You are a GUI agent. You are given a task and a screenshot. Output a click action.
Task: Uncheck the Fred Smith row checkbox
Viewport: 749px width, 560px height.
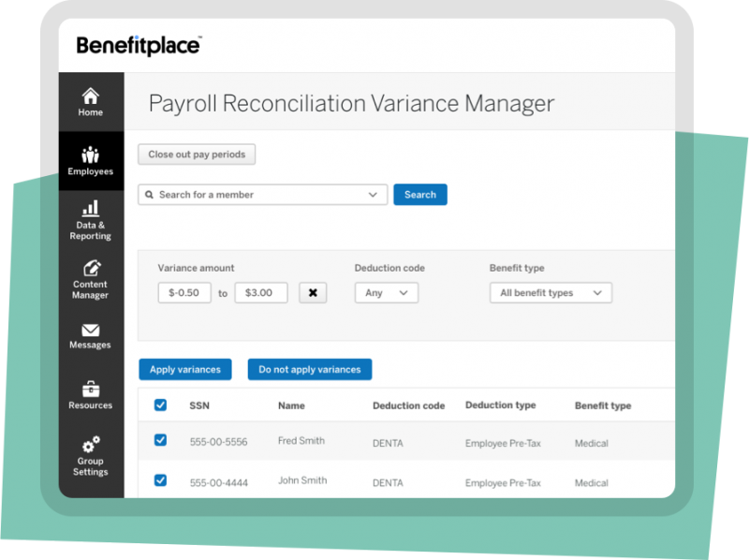(x=160, y=440)
